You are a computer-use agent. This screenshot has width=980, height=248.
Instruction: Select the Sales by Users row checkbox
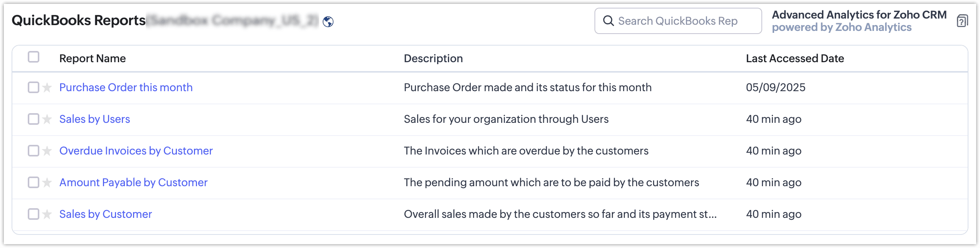click(x=34, y=119)
